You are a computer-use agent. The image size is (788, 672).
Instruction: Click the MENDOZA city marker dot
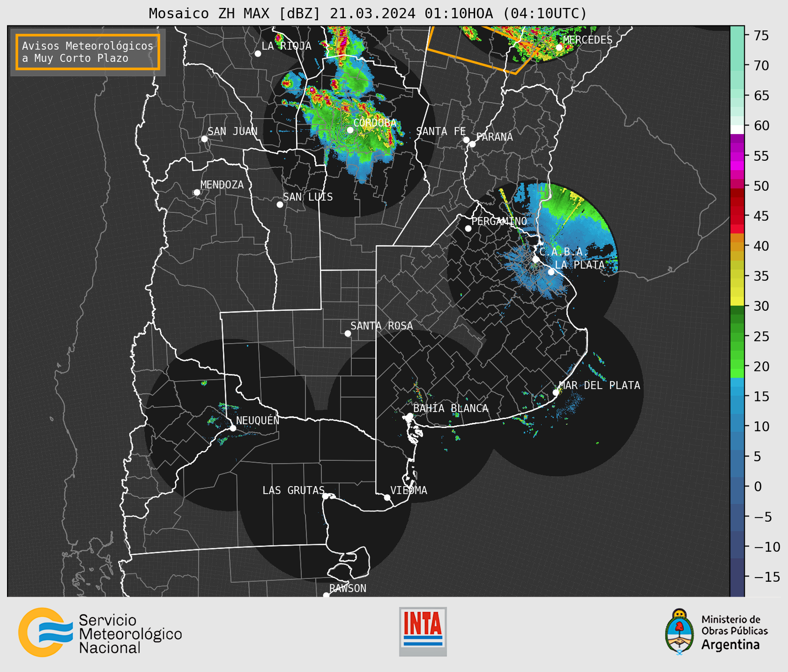pos(197,193)
